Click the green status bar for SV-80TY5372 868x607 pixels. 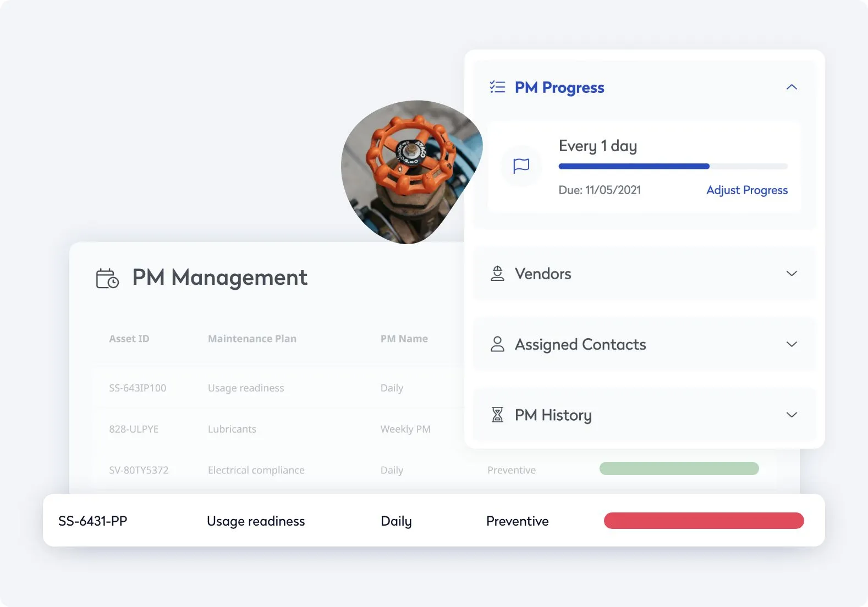coord(679,468)
